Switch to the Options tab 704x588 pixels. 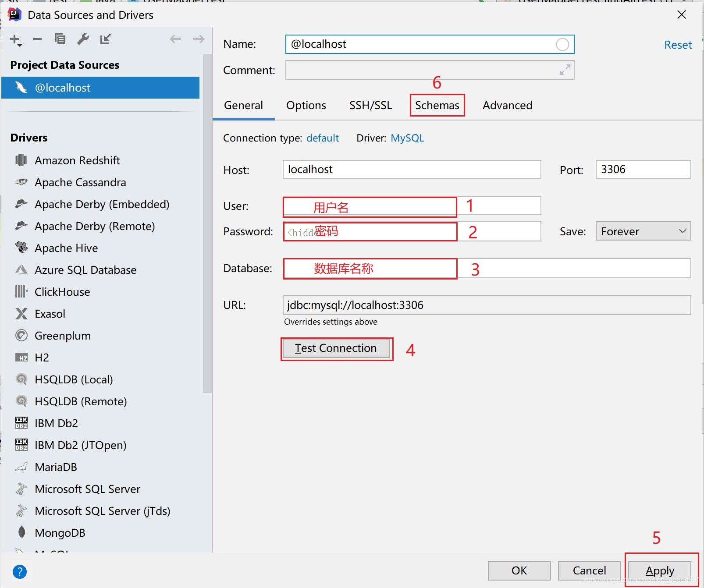(306, 106)
